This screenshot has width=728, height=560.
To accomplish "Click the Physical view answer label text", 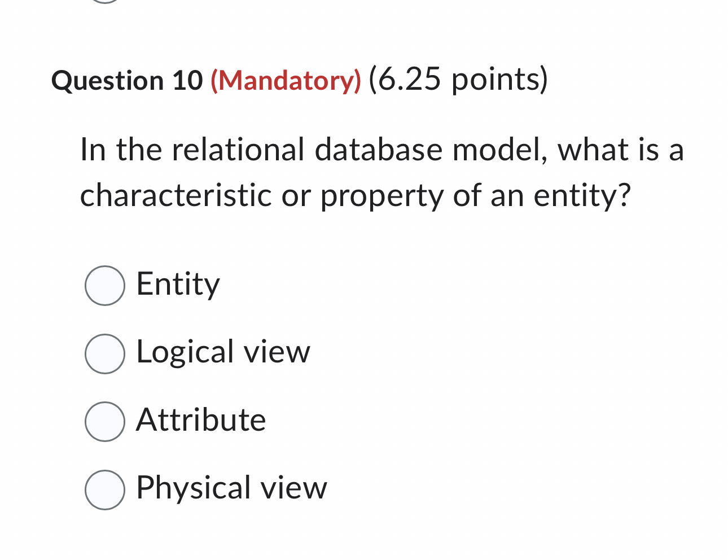I will 231,487.
